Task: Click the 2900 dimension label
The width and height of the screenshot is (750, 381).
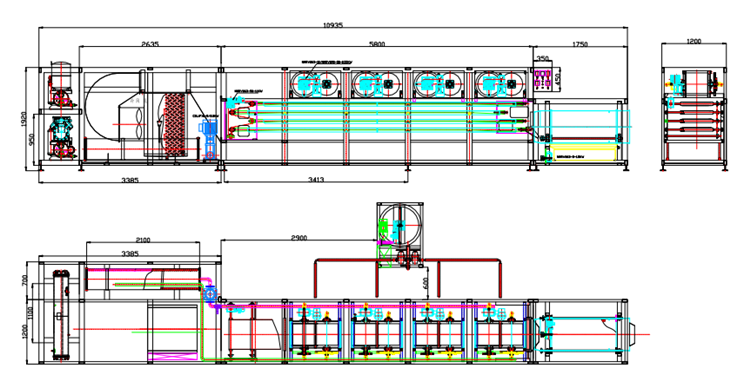Action: click(x=299, y=238)
